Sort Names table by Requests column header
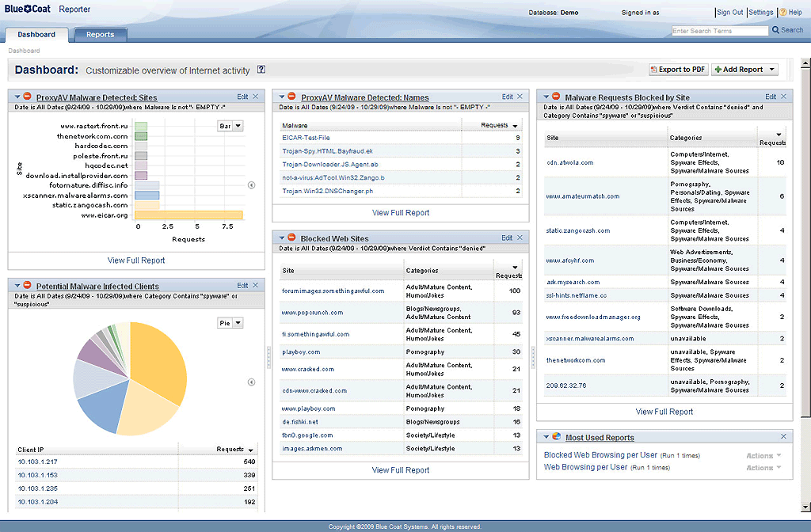 (x=499, y=125)
